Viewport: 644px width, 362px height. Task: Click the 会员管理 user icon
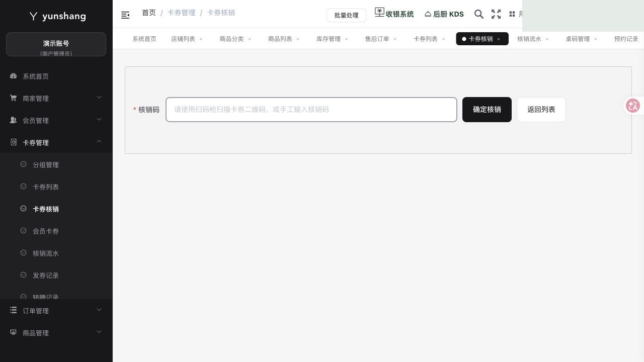[x=14, y=120]
